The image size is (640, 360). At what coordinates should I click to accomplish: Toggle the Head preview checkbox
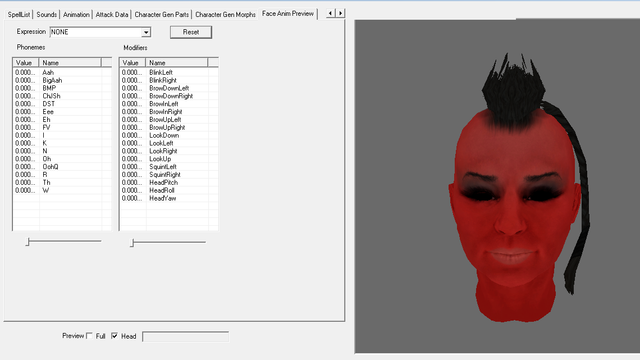pos(114,336)
